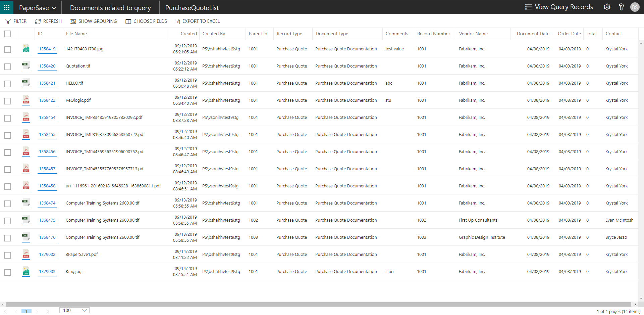Select the checkbox for 3PaperSave1.pdf row
Image resolution: width=644 pixels, height=315 pixels.
[x=8, y=255]
